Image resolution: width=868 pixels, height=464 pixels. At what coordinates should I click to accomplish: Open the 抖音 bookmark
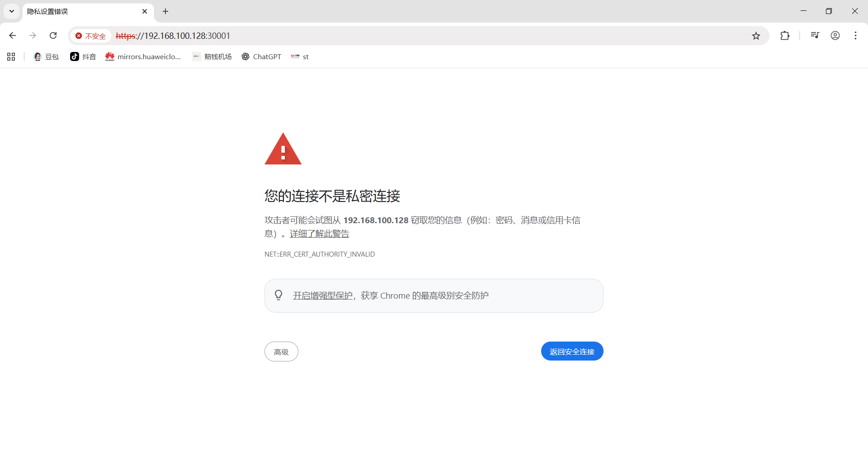(83, 56)
